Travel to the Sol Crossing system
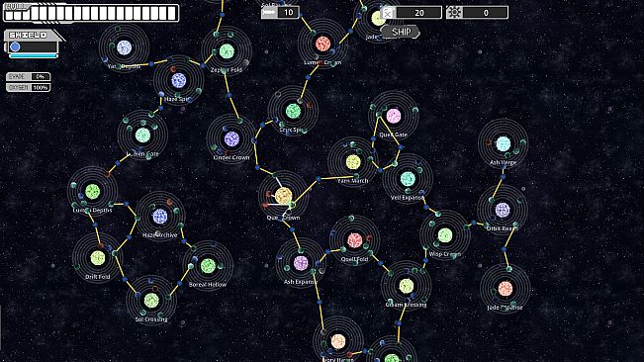 [151, 301]
